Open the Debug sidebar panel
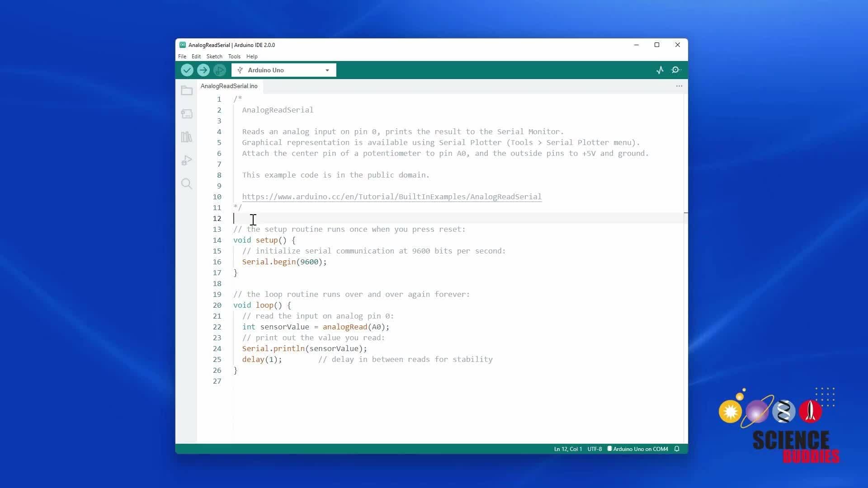The height and width of the screenshot is (488, 868). (x=187, y=160)
